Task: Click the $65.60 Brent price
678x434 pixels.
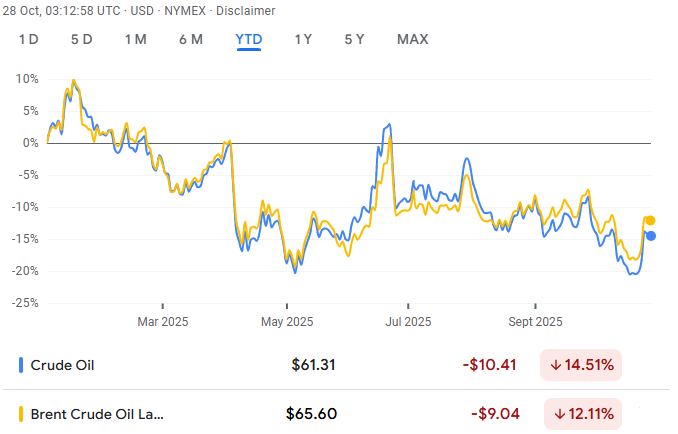Action: [310, 413]
